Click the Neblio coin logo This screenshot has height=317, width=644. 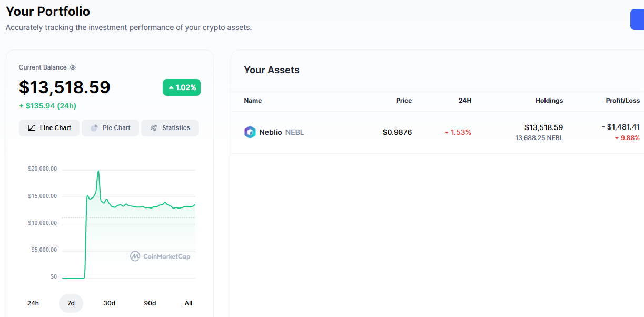coord(250,132)
